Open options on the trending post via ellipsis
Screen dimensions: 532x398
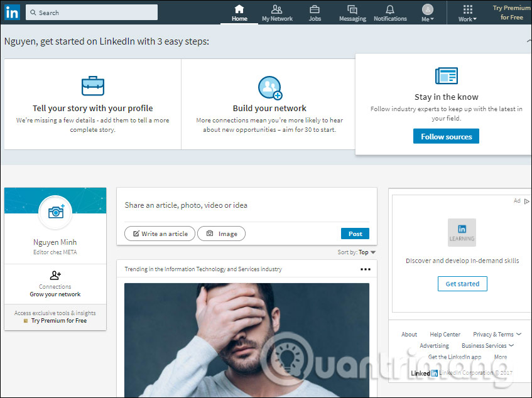point(366,269)
